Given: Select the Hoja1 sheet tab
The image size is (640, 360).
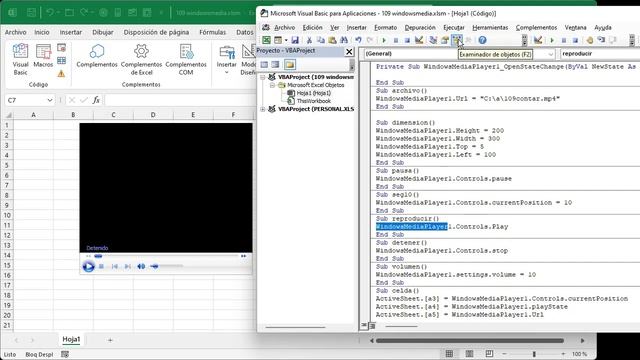Looking at the screenshot, I should [71, 339].
